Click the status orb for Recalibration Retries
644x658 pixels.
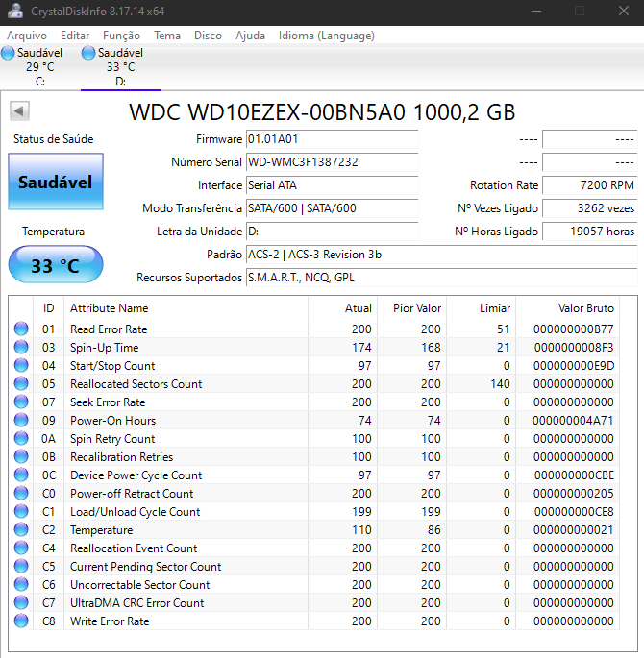21,456
